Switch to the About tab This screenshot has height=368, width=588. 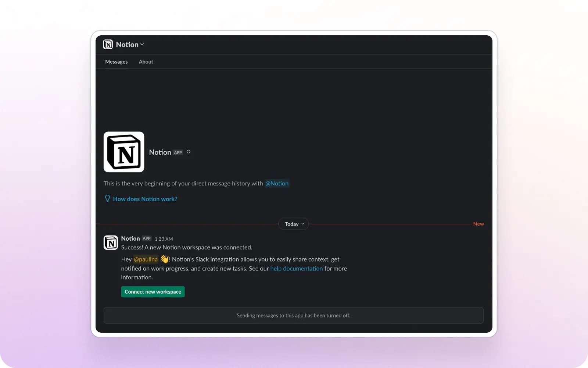[x=146, y=61]
